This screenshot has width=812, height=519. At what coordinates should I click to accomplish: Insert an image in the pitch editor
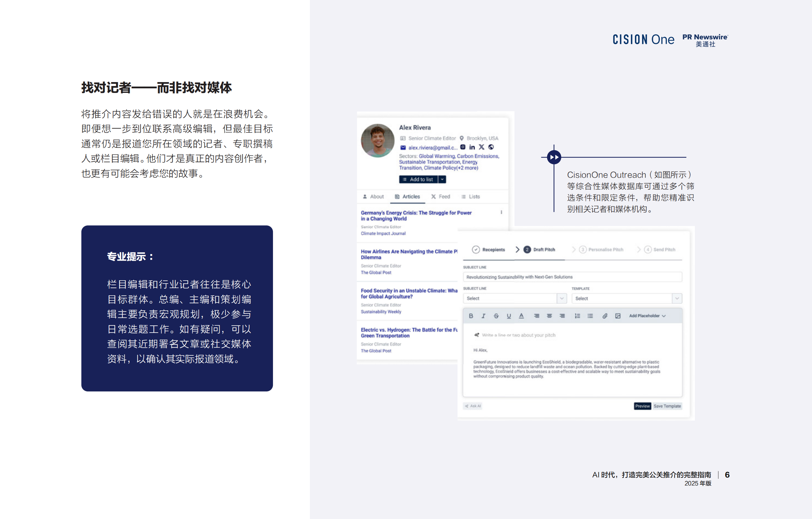coord(618,316)
